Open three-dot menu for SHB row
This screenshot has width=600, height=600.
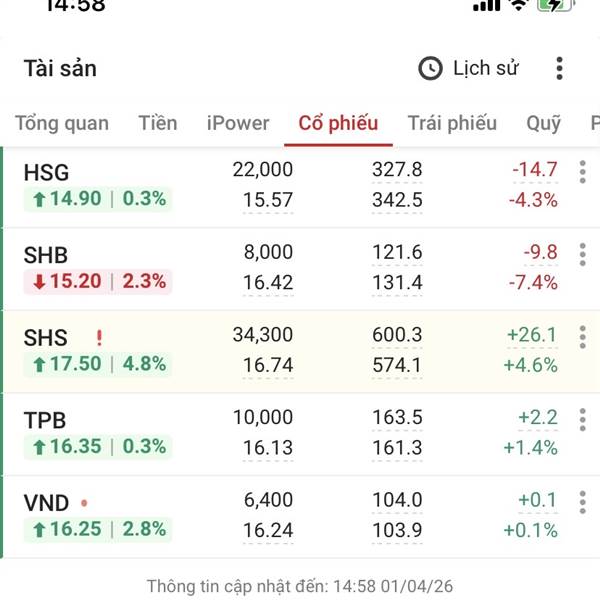[582, 255]
